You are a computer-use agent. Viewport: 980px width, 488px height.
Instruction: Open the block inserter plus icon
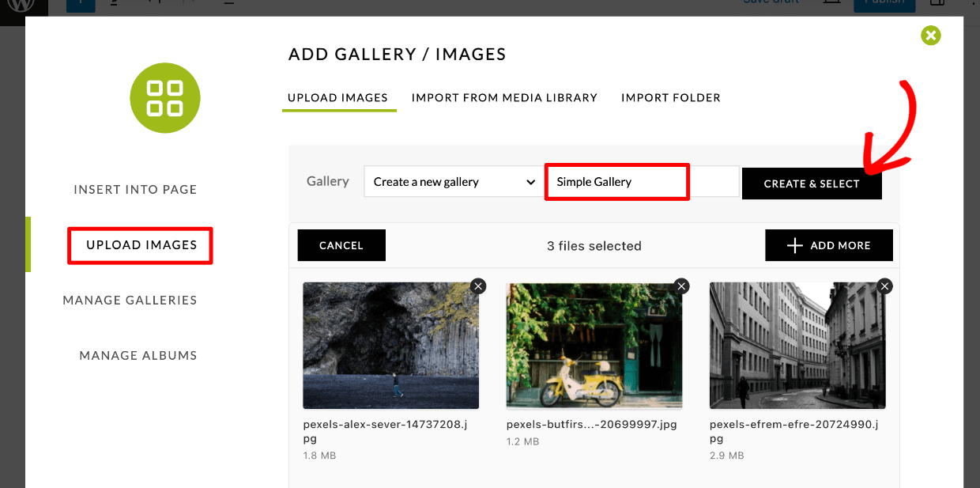pyautogui.click(x=81, y=5)
